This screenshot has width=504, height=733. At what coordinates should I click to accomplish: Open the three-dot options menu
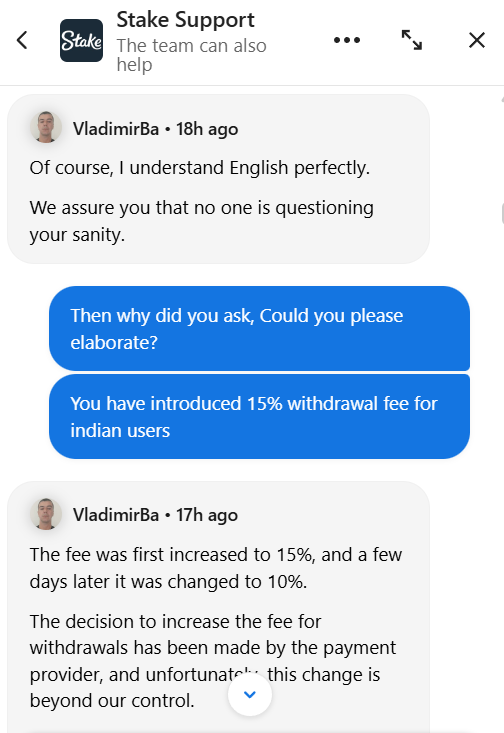point(347,40)
